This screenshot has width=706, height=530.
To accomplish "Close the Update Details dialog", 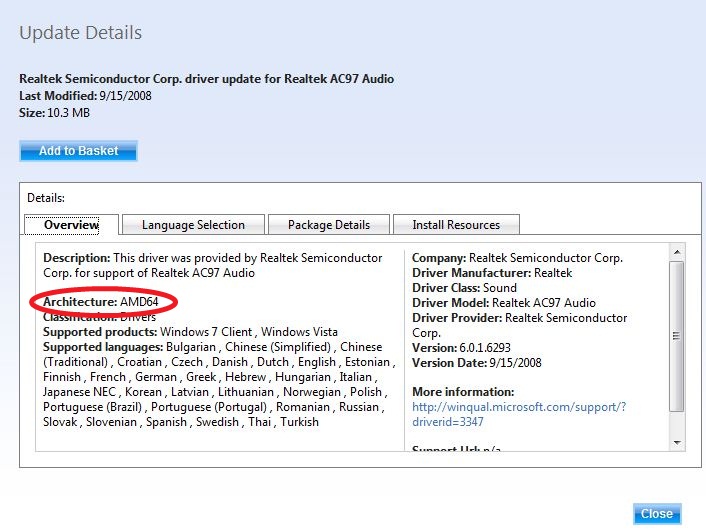I will [657, 514].
